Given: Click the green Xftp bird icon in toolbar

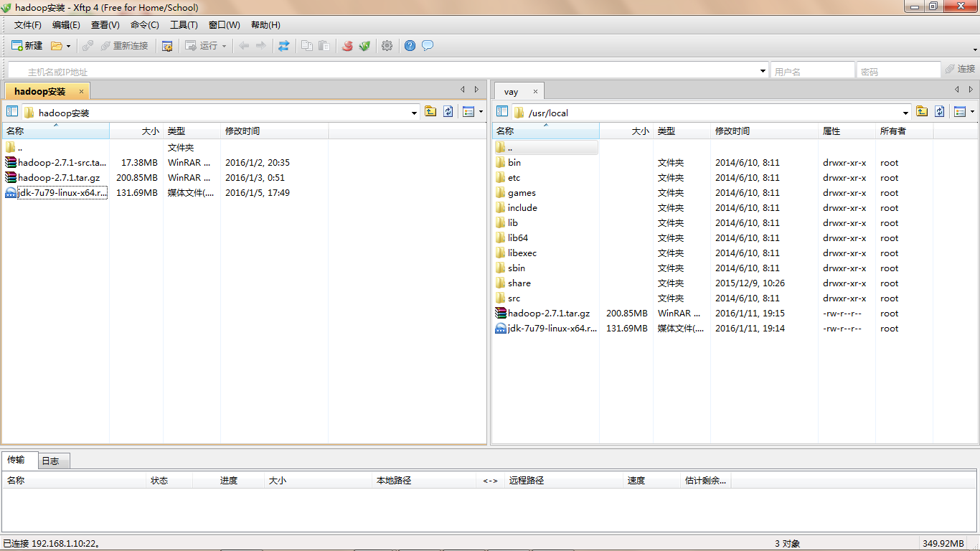Looking at the screenshot, I should tap(364, 45).
